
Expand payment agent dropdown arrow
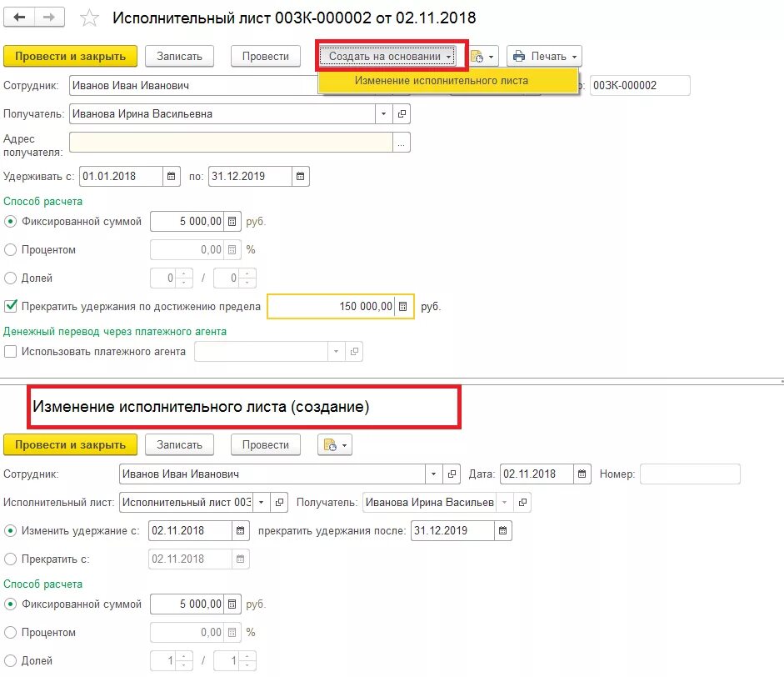pos(336,352)
